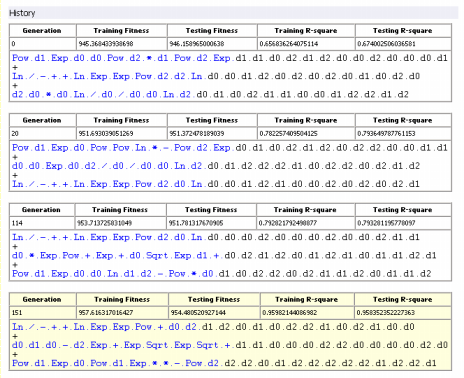Click Testing R-square header in generation 114 table

coord(403,210)
